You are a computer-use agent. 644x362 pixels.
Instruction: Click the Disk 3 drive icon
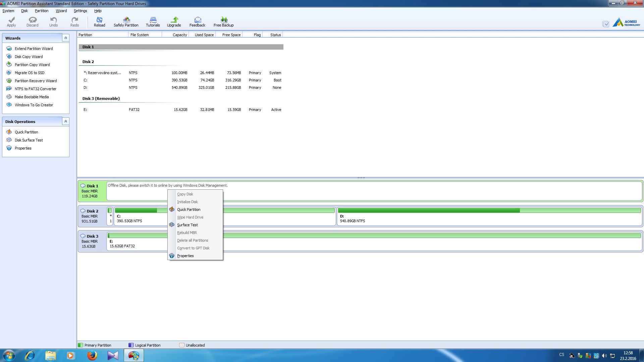(83, 236)
